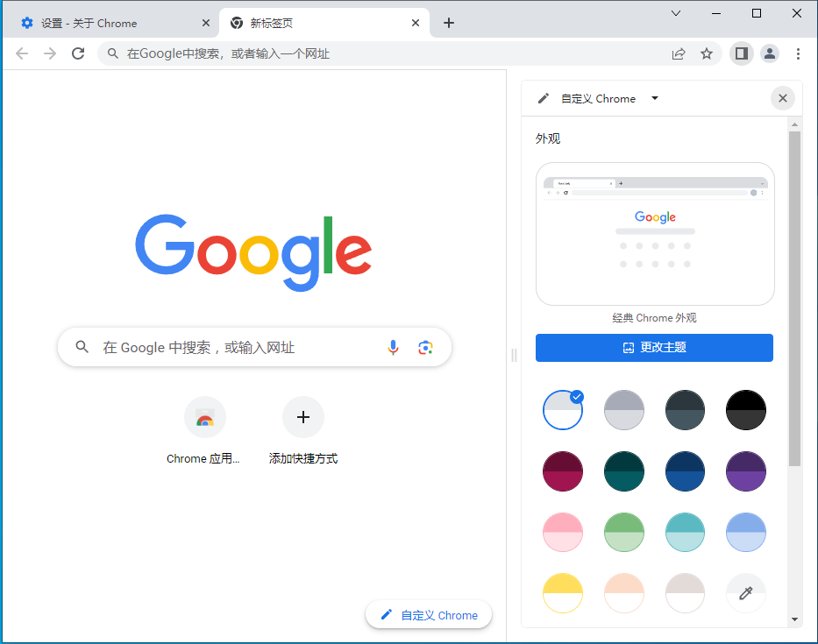Open the custom color eyedropper picker
This screenshot has width=818, height=644.
[x=746, y=593]
